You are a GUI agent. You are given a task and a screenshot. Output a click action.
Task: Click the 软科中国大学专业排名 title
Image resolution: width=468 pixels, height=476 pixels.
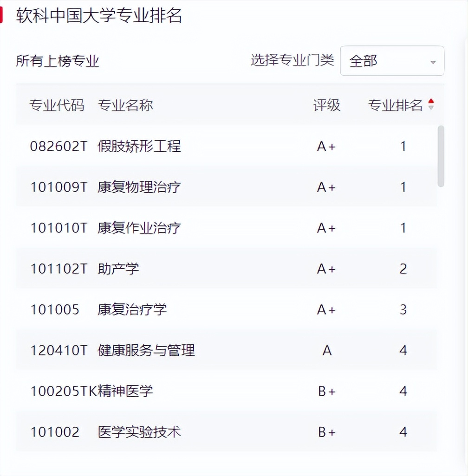click(x=99, y=15)
